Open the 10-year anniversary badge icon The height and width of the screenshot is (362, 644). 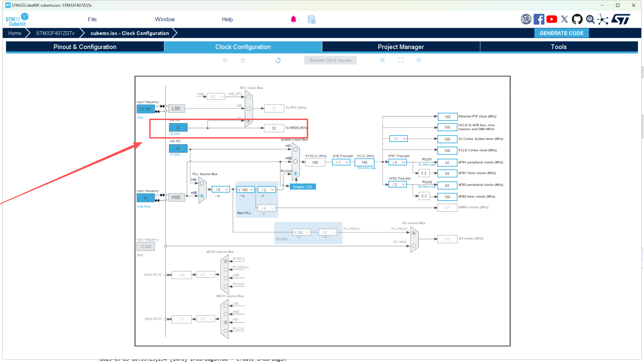[x=526, y=19]
